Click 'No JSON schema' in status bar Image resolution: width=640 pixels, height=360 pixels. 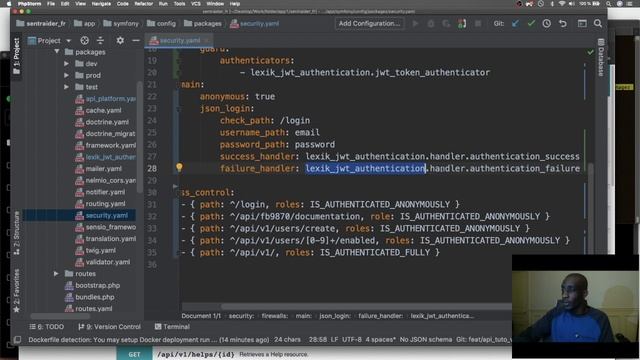point(426,340)
